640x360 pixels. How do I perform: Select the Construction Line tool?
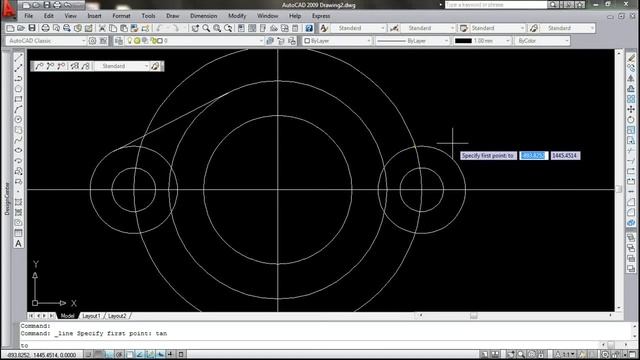point(18,68)
